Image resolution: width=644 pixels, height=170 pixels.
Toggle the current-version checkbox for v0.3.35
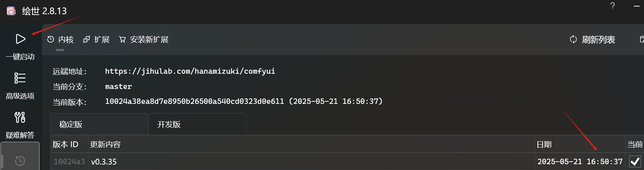point(635,161)
